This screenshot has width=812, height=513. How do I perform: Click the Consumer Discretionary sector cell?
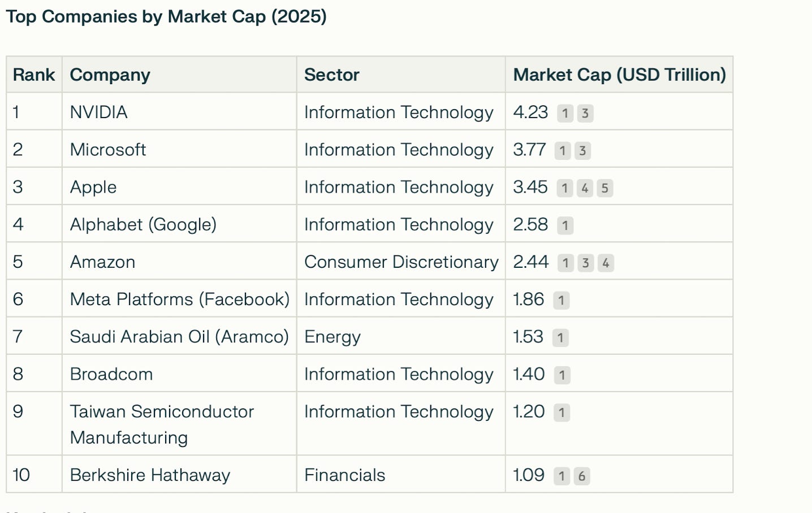[401, 262]
